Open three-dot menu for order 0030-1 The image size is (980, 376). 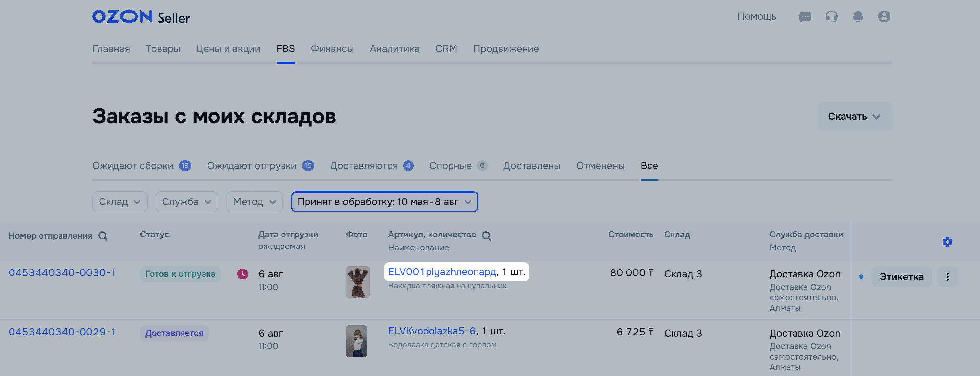947,277
